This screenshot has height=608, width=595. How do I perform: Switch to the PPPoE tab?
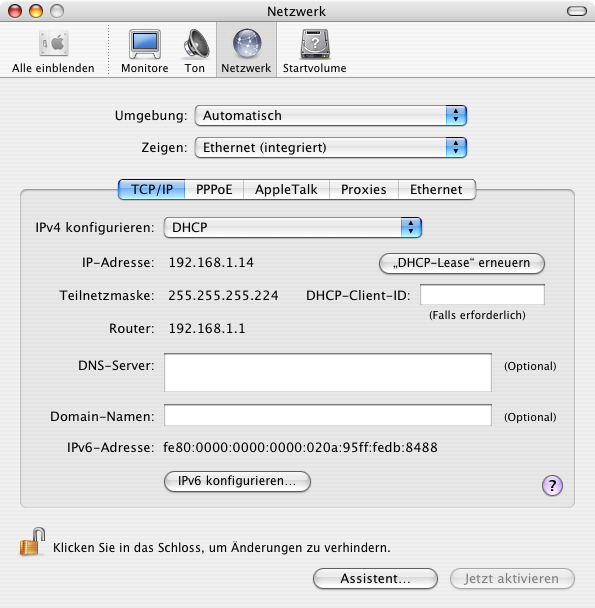click(214, 190)
